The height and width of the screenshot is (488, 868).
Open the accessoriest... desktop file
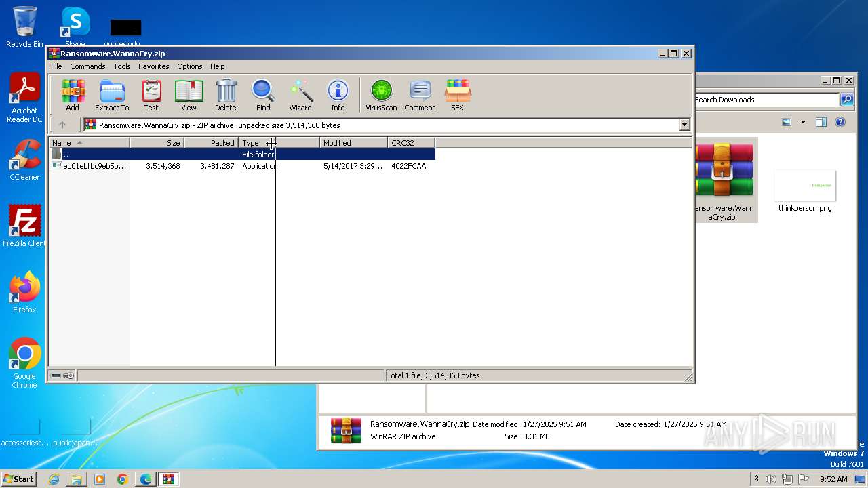pyautogui.click(x=24, y=431)
